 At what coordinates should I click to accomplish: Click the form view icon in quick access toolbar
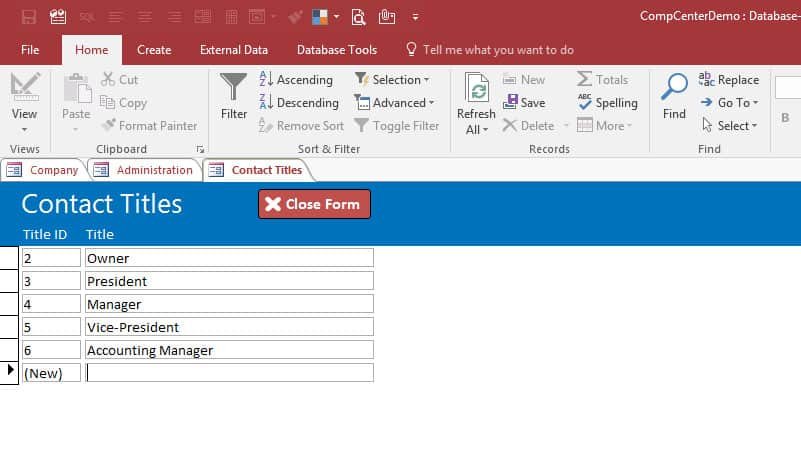58,17
